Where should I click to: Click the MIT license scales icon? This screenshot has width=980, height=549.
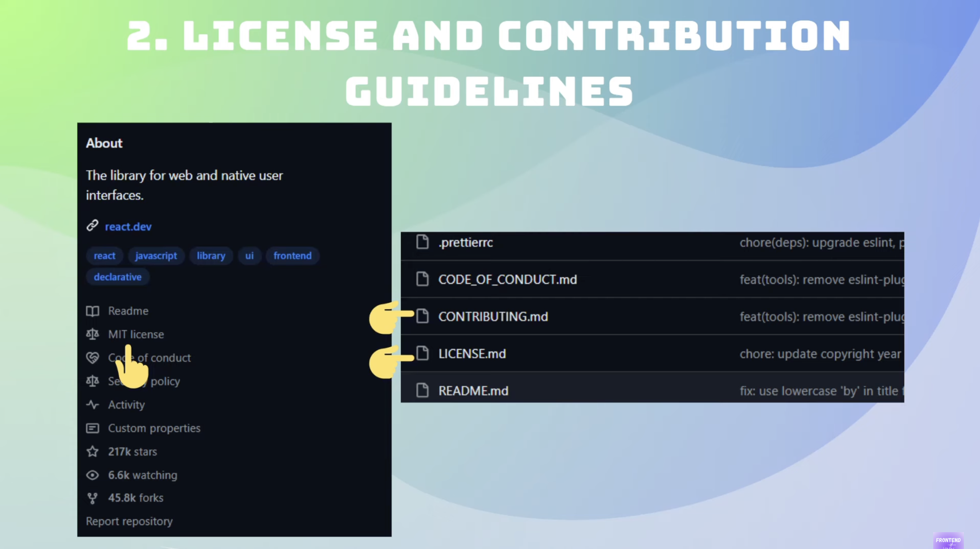pyautogui.click(x=93, y=334)
